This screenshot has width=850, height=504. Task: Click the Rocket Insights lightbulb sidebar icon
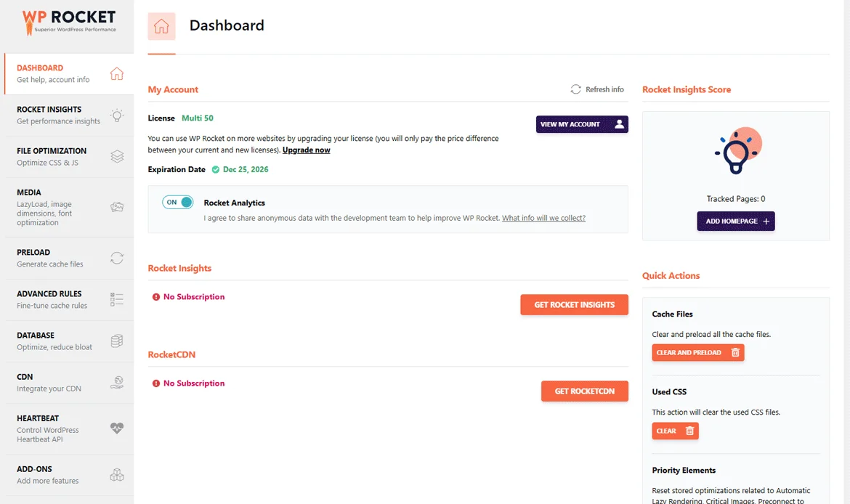116,115
